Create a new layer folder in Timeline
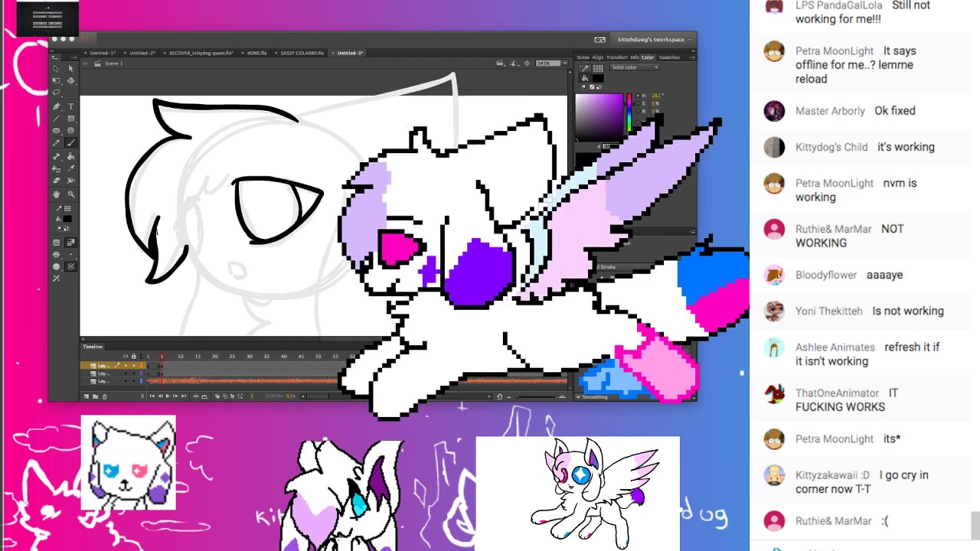980x551 pixels. tap(95, 396)
